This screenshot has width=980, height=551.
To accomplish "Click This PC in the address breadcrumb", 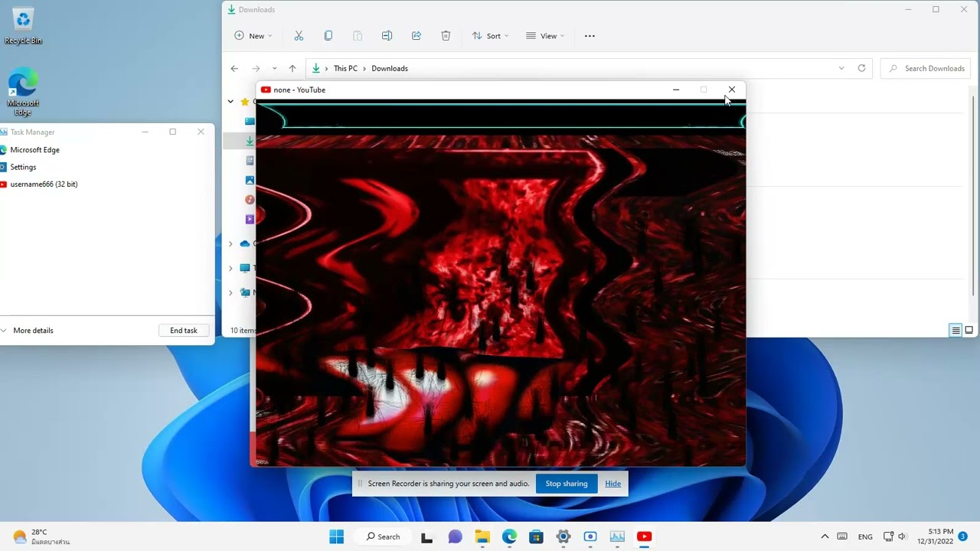I will (x=345, y=68).
